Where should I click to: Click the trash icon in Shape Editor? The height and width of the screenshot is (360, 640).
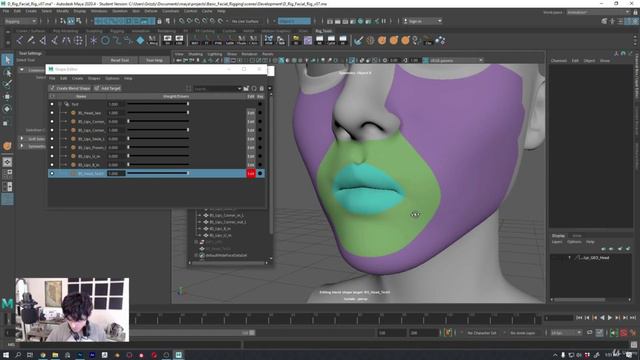pyautogui.click(x=262, y=89)
